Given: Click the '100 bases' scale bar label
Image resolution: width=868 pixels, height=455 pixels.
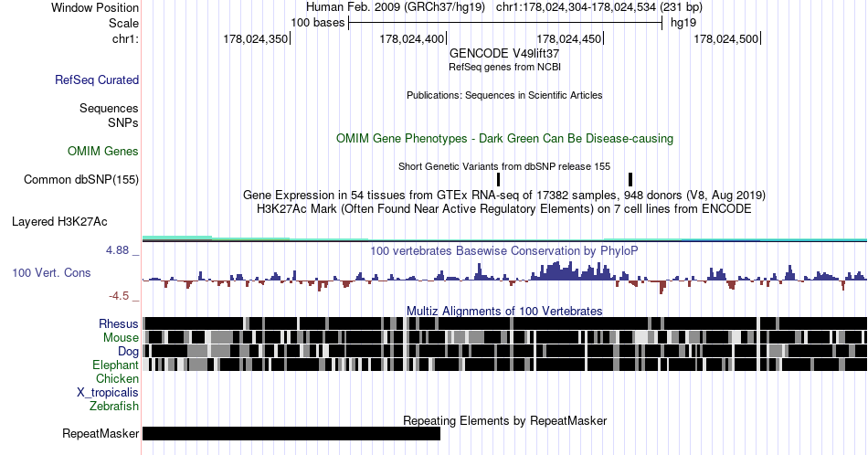Looking at the screenshot, I should click(x=318, y=23).
